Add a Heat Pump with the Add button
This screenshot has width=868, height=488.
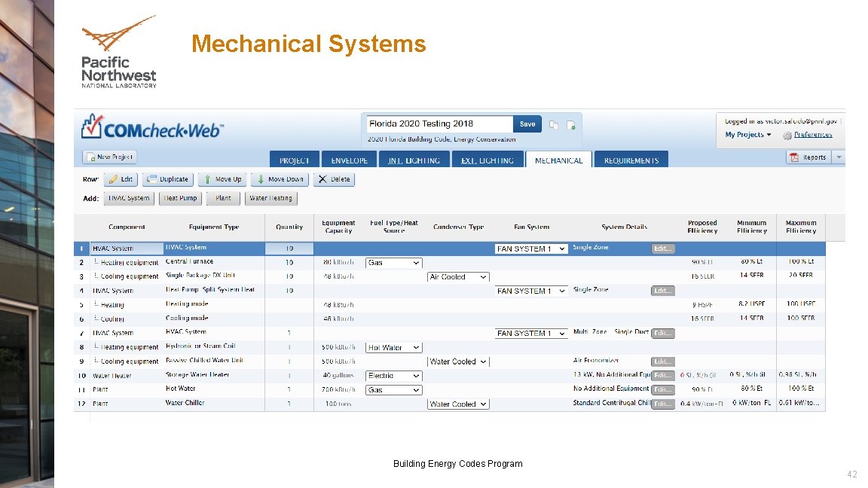[x=179, y=198]
